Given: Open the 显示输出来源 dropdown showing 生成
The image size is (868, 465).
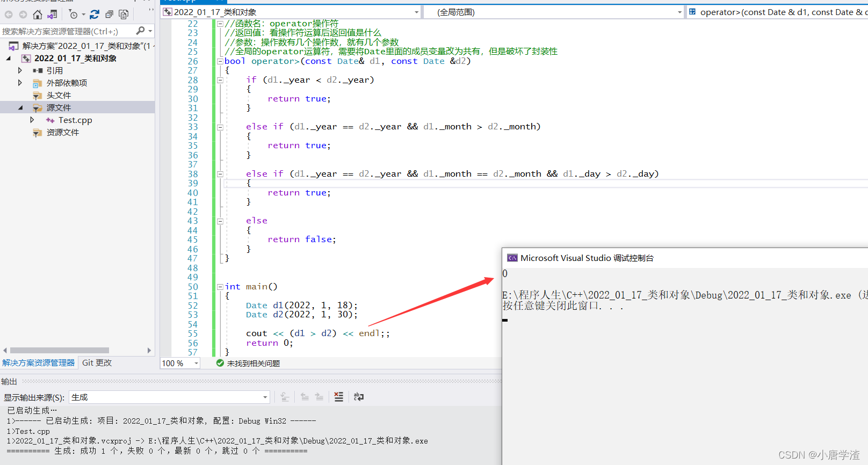Looking at the screenshot, I should (x=170, y=397).
